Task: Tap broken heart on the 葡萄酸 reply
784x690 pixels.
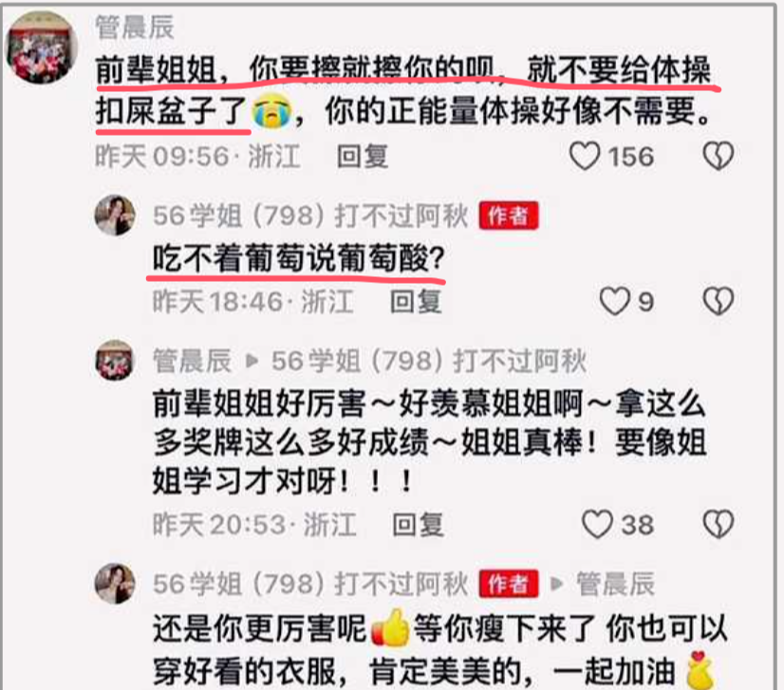Action: click(719, 302)
